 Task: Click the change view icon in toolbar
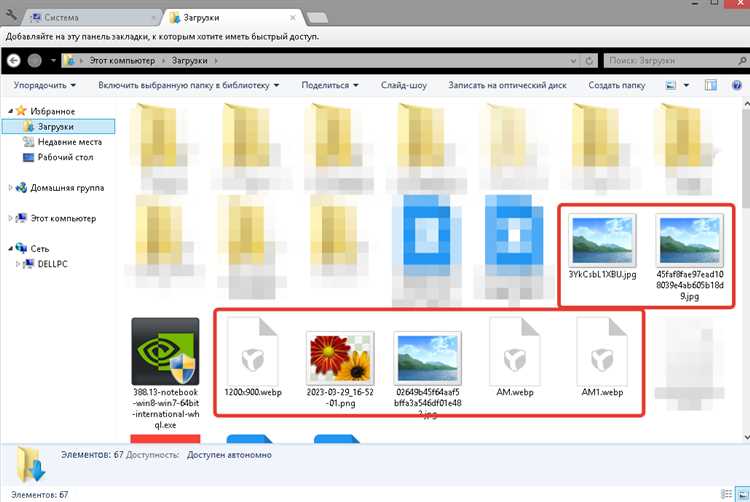click(x=671, y=85)
